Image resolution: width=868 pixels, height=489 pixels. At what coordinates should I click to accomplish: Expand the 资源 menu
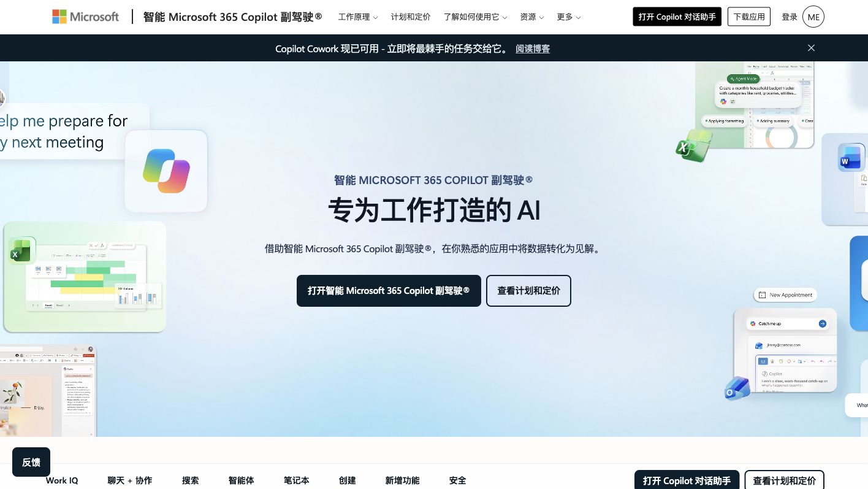531,17
